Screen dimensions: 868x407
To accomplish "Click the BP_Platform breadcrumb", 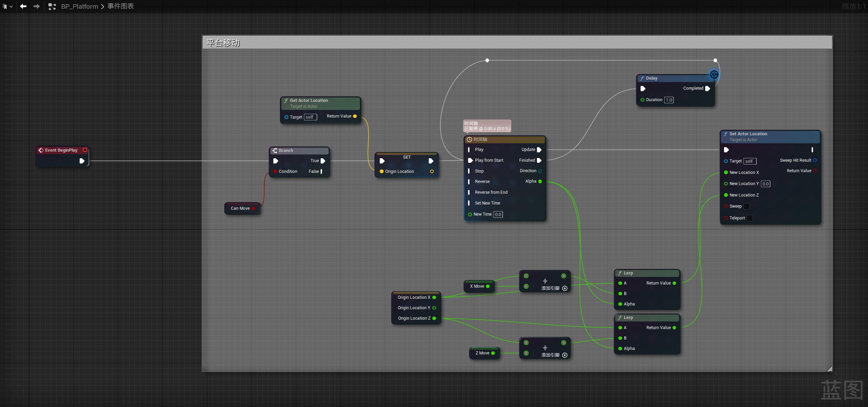I will click(x=79, y=6).
